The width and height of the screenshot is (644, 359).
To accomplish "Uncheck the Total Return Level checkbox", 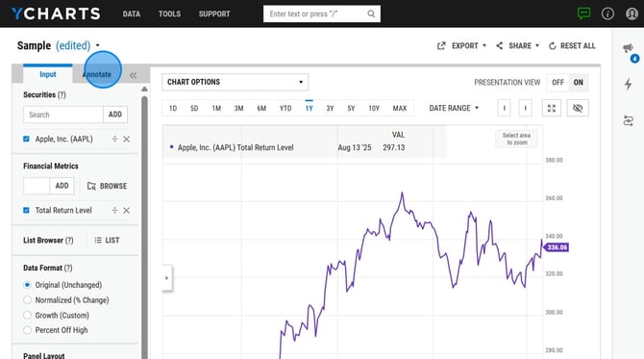I will point(26,210).
